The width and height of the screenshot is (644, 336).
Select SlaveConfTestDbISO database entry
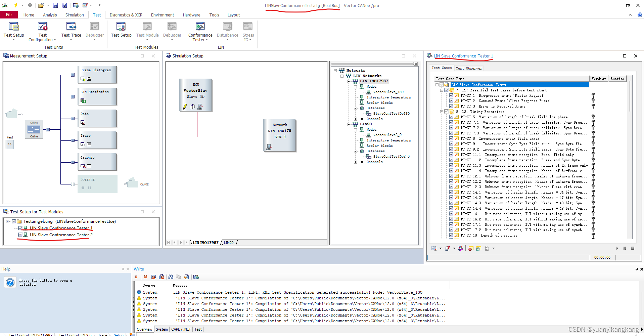click(391, 113)
